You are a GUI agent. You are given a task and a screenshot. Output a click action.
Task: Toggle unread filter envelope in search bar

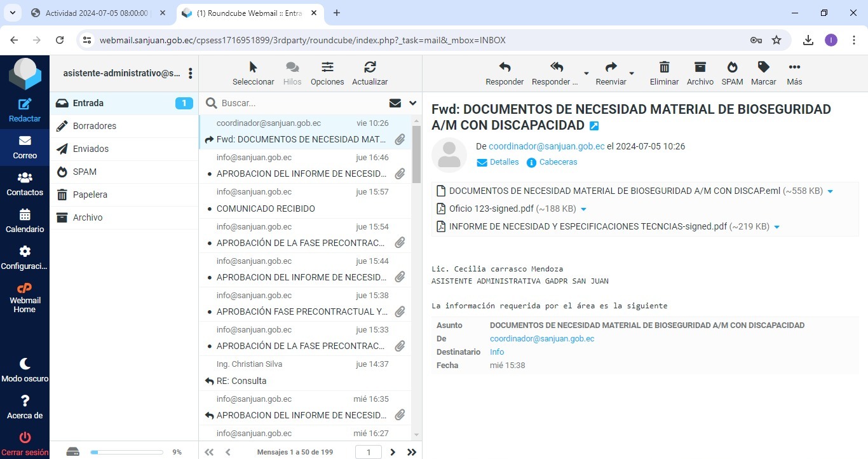tap(395, 103)
